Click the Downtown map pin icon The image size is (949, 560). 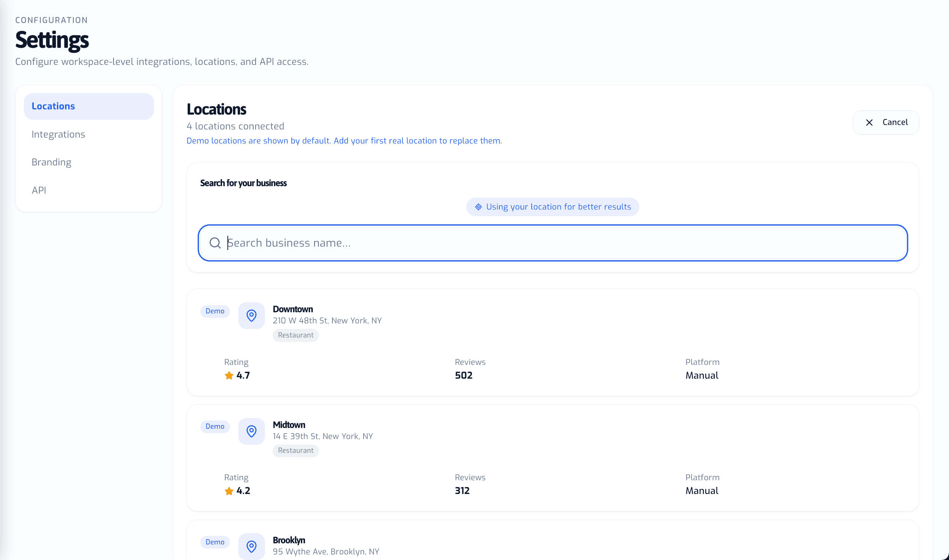click(252, 316)
